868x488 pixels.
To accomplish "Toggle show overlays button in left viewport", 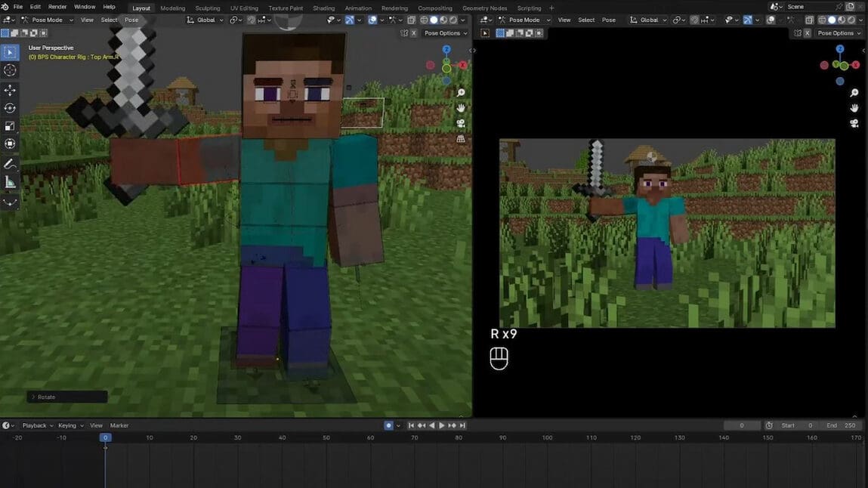I will (x=372, y=20).
